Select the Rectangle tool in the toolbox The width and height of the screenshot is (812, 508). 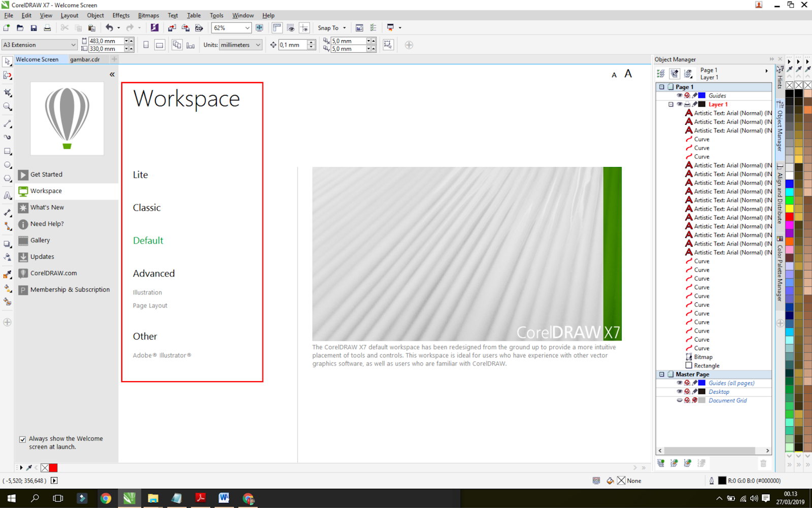coord(8,151)
